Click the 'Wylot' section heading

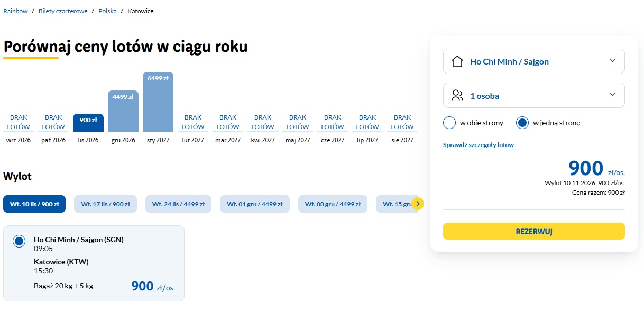tap(17, 176)
